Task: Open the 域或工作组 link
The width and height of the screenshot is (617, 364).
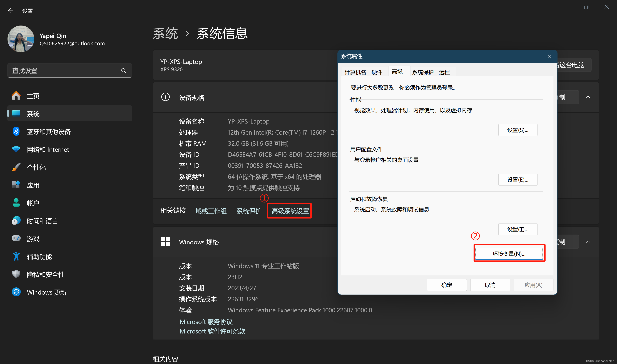Action: coord(211,211)
